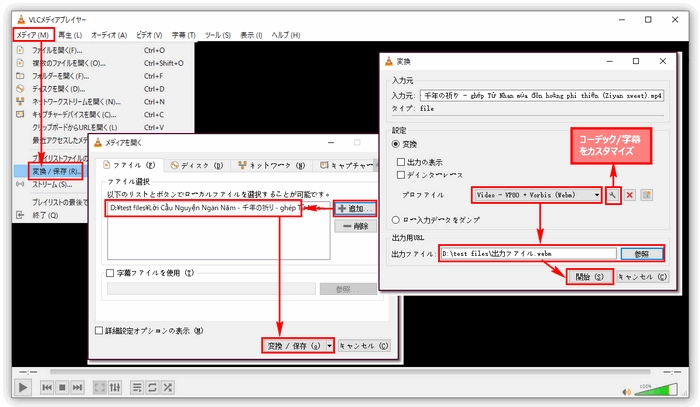Screen dimensions: 700x407
Task: Toggle the playlist icon
Action: [x=137, y=387]
